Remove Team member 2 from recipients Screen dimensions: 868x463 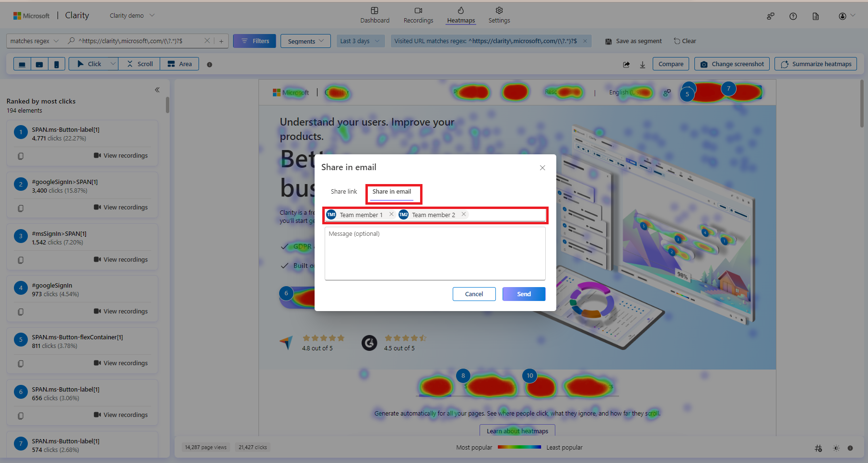[464, 214]
